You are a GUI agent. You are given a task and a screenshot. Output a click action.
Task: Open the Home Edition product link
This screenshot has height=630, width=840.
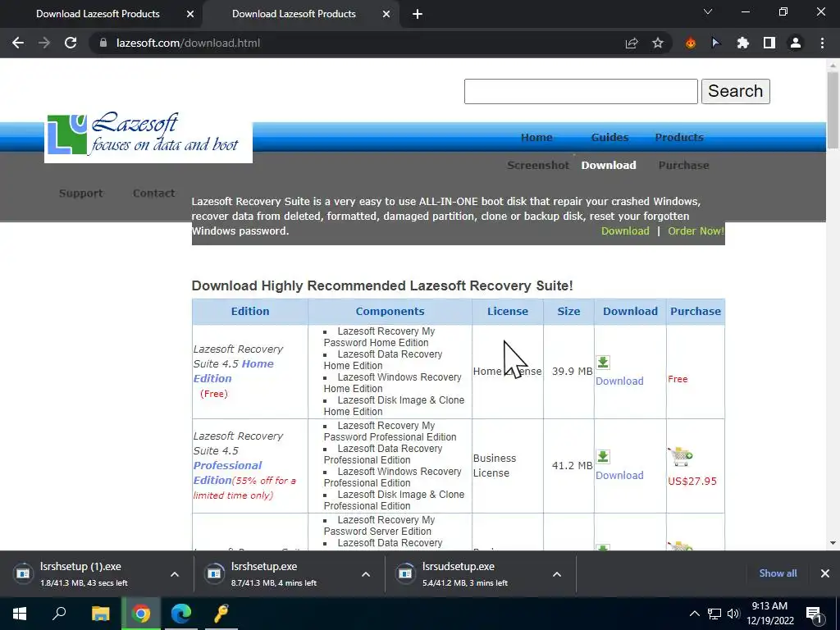click(x=234, y=371)
